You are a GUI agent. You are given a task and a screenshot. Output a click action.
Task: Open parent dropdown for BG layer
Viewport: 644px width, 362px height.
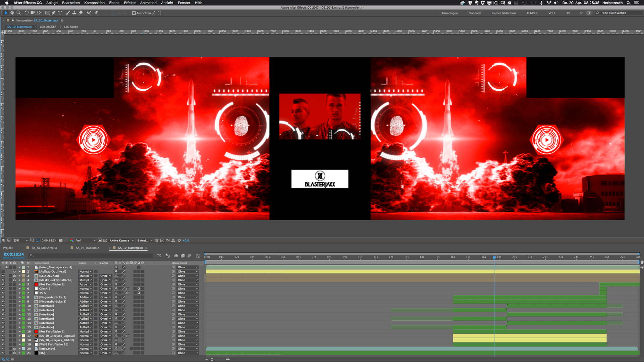187,353
